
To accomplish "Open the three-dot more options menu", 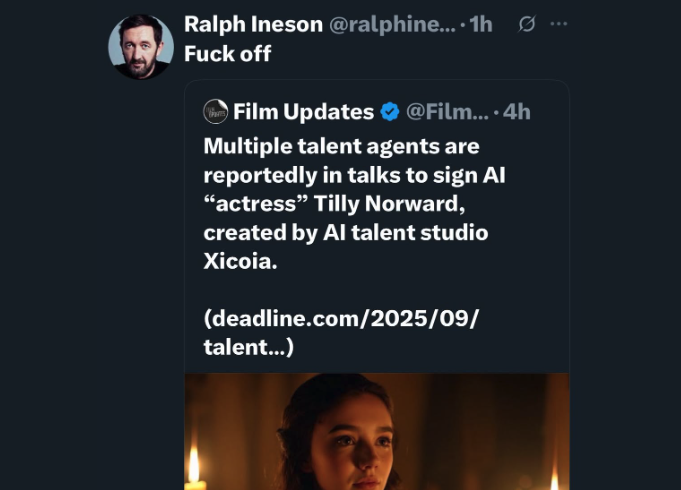I will pos(559,24).
